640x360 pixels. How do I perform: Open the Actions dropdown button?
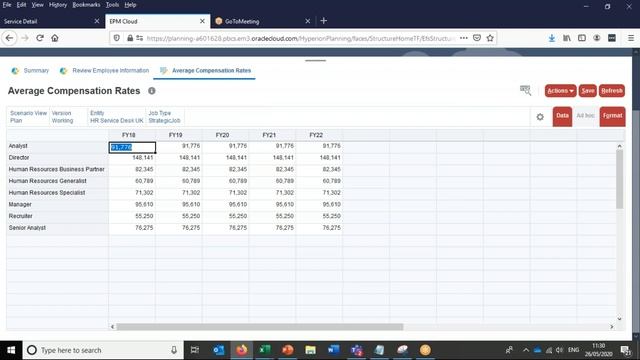pos(560,91)
